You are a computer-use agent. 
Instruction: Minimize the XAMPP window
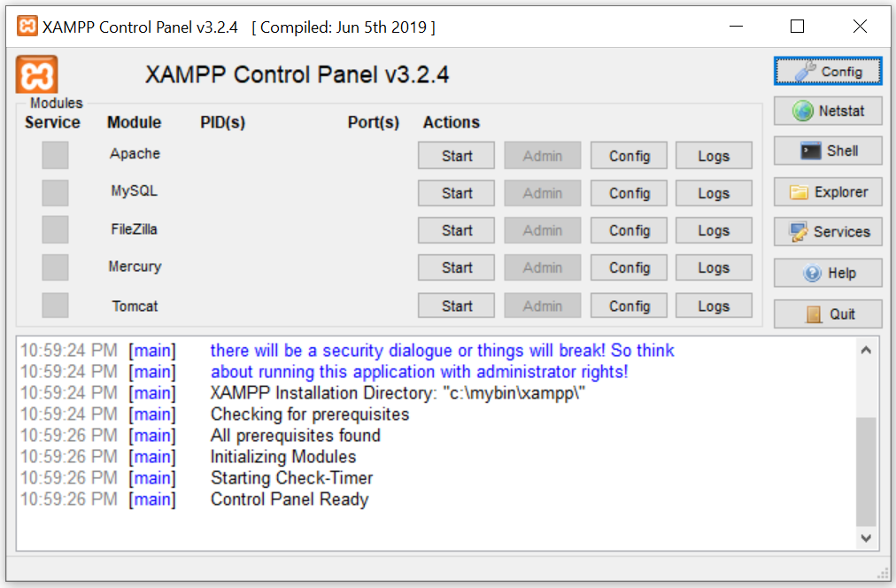coord(736,27)
